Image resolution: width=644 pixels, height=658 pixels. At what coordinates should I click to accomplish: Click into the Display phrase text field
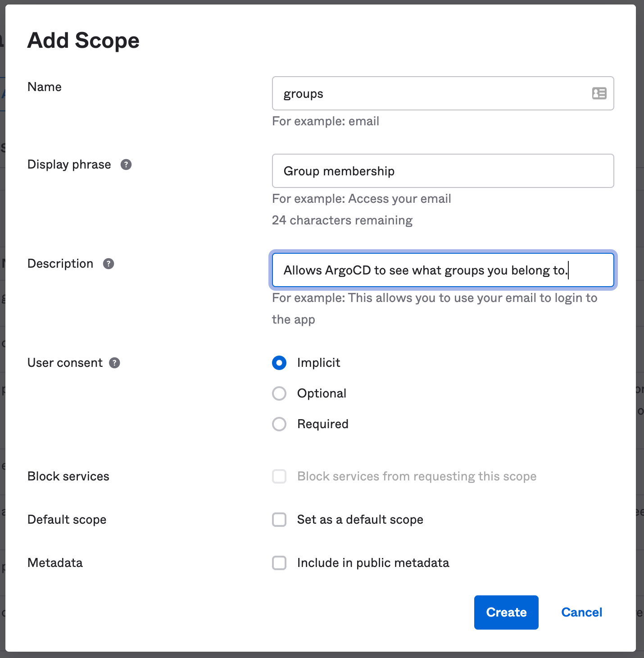click(x=443, y=171)
